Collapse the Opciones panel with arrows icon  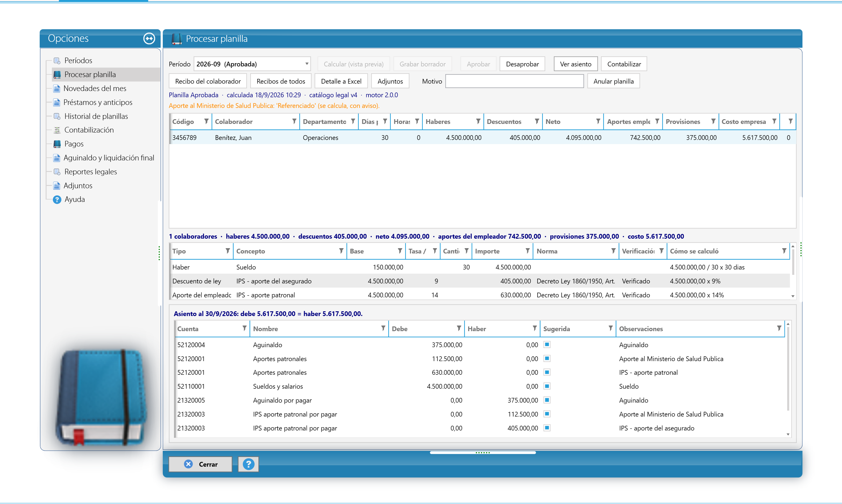click(x=149, y=38)
